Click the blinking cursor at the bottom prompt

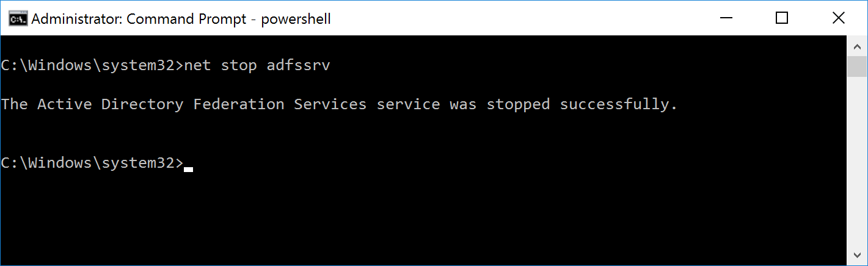(x=188, y=168)
